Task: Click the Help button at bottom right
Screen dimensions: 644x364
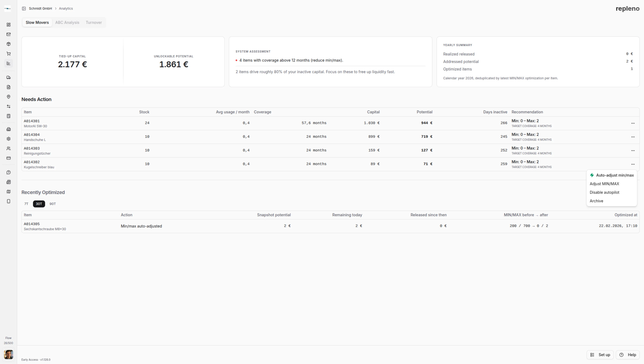Action: point(628,355)
